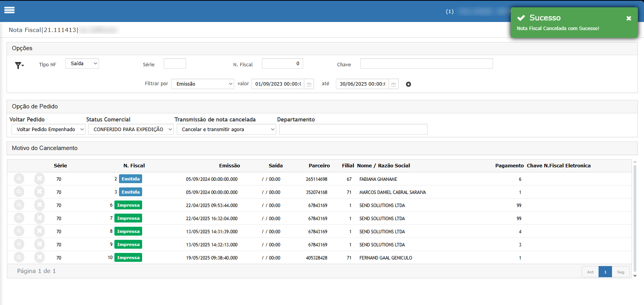
Task: Cancel nota fiscal 10 of Fernand Gaal
Action: tap(39, 257)
